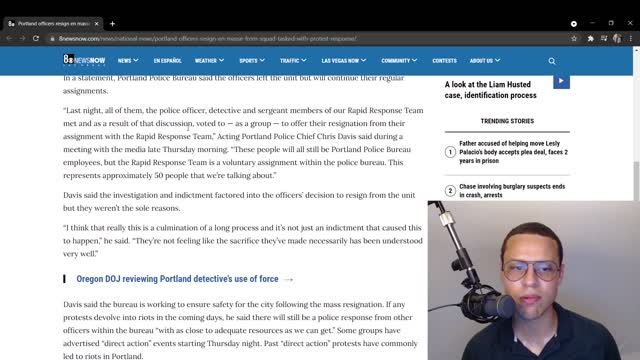Open the browser extensions puzzle icon
The image size is (640, 360).
(590, 38)
